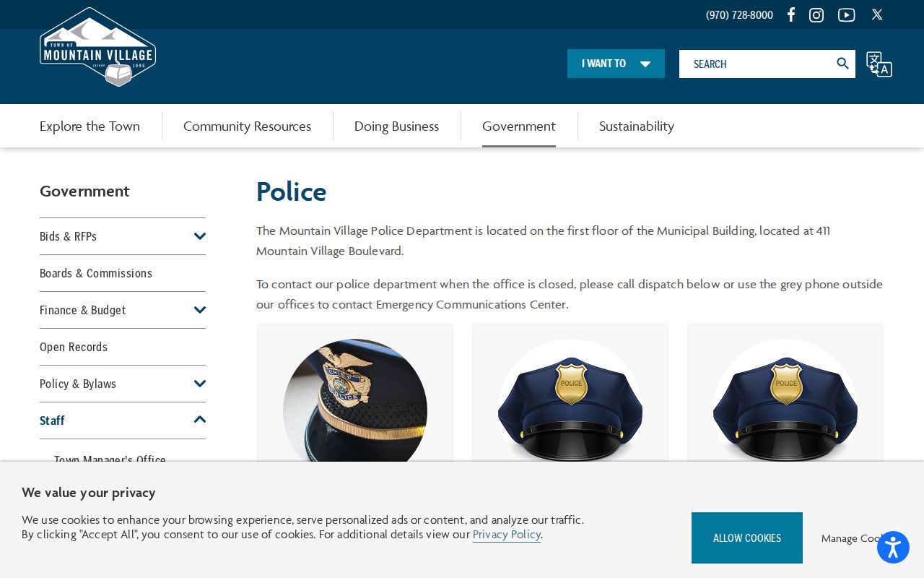Expand the Policy & Bylaws submenu

tap(200, 384)
